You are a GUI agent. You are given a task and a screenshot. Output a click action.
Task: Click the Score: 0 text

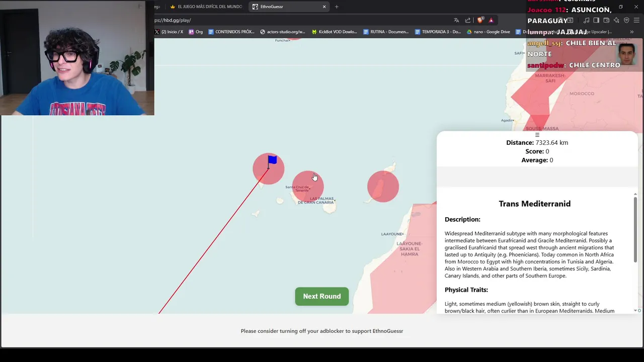[x=537, y=151]
